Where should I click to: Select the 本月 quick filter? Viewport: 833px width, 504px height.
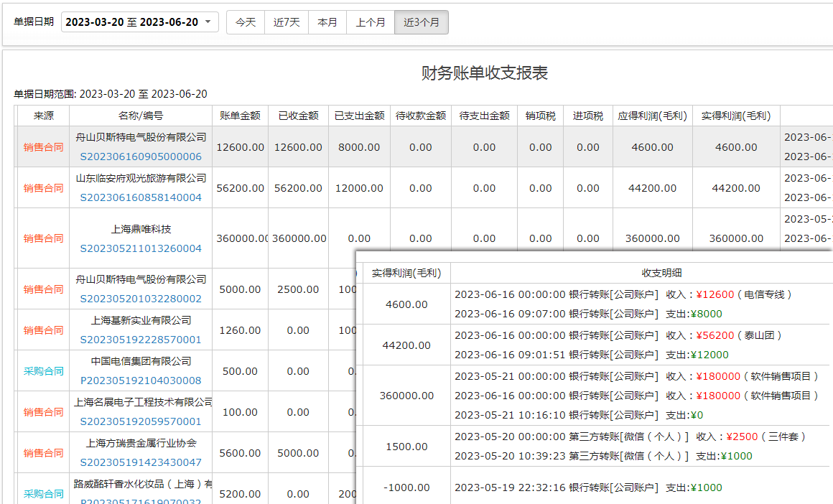click(x=327, y=22)
